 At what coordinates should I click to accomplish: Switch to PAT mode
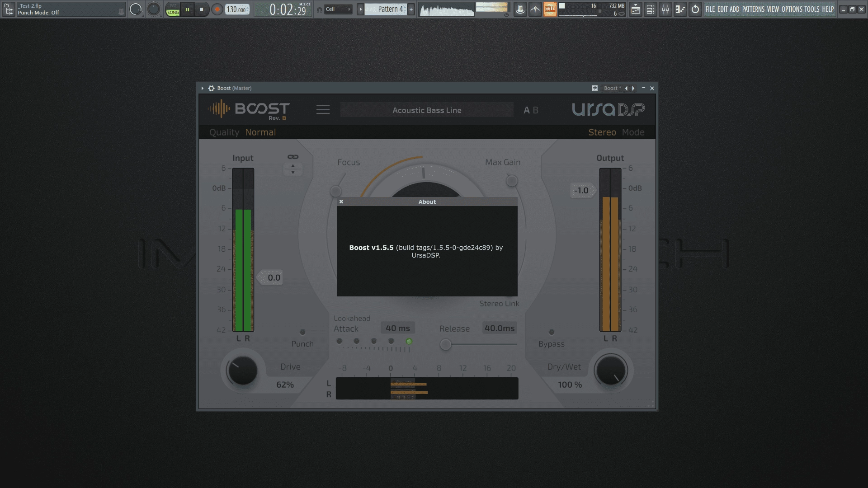173,6
